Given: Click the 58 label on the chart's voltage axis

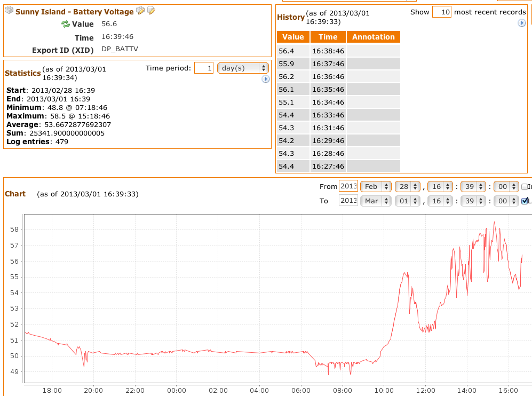Looking at the screenshot, I should click(x=14, y=229).
